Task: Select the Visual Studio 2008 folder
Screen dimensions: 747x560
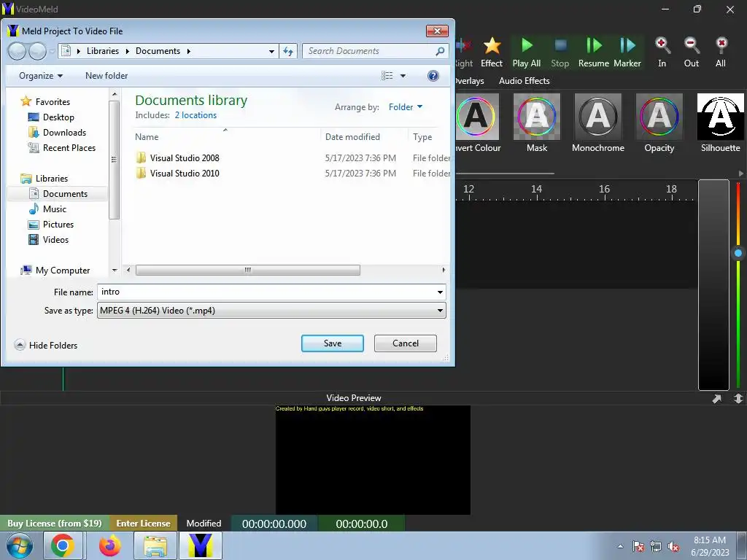Action: point(185,158)
